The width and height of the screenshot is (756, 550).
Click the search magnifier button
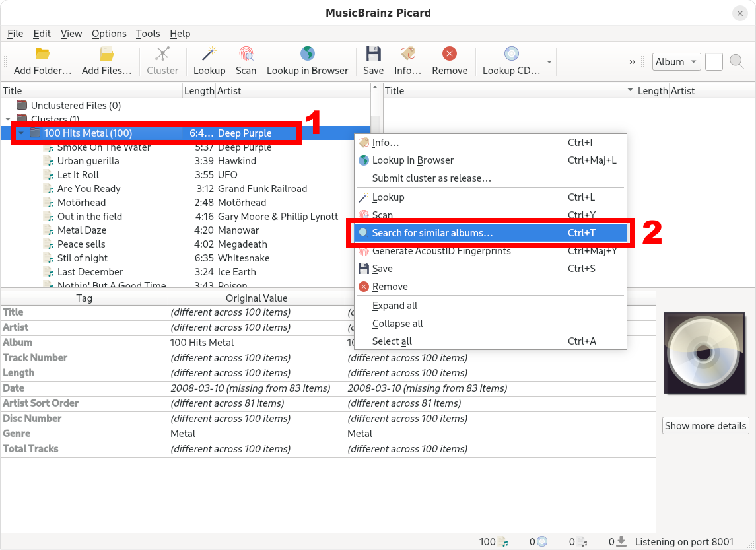pyautogui.click(x=736, y=62)
